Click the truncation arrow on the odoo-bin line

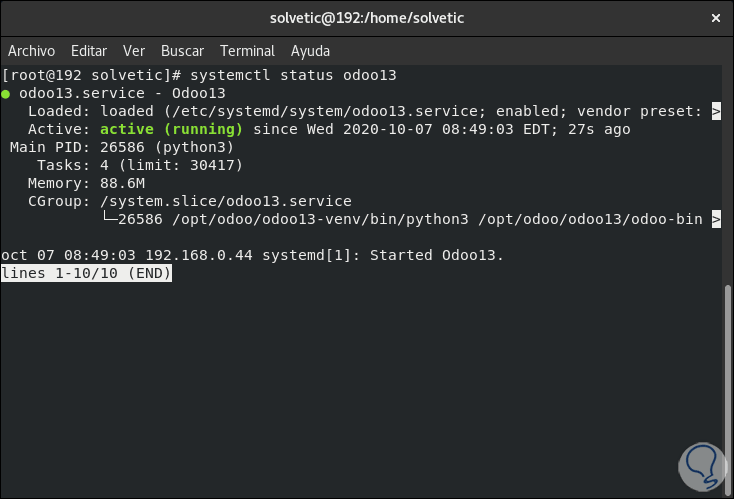(716, 219)
